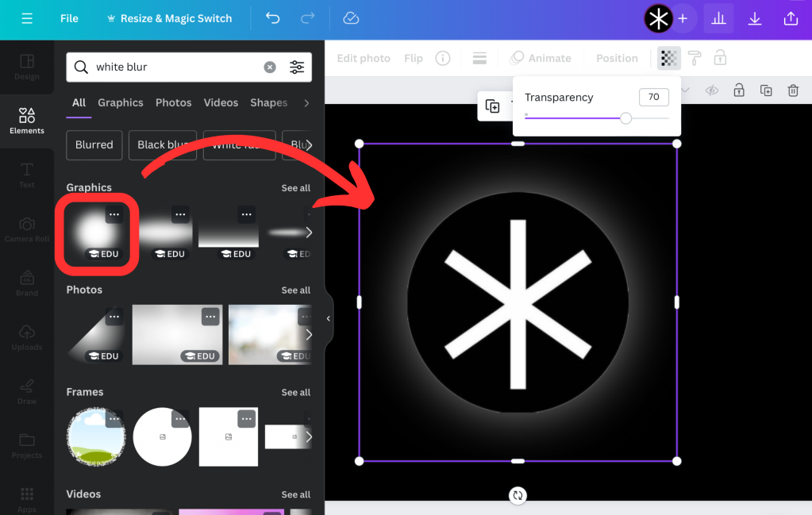812x515 pixels.
Task: Insert the square frame
Action: (x=229, y=437)
